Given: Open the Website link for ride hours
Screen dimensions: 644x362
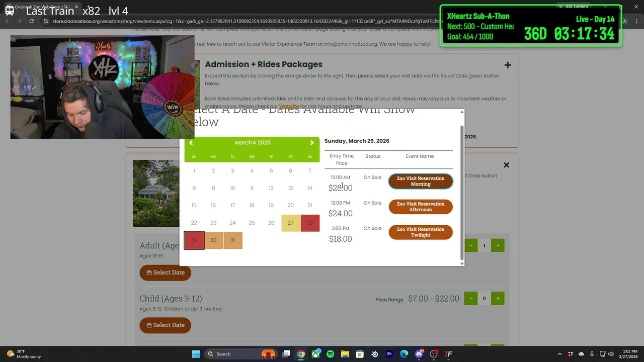Looking at the screenshot, I should (289, 107).
